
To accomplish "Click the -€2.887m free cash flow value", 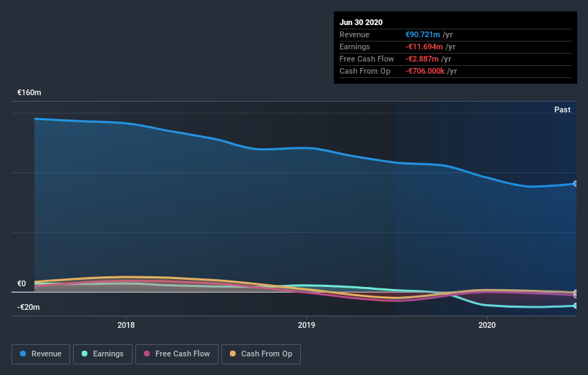I will 422,59.
